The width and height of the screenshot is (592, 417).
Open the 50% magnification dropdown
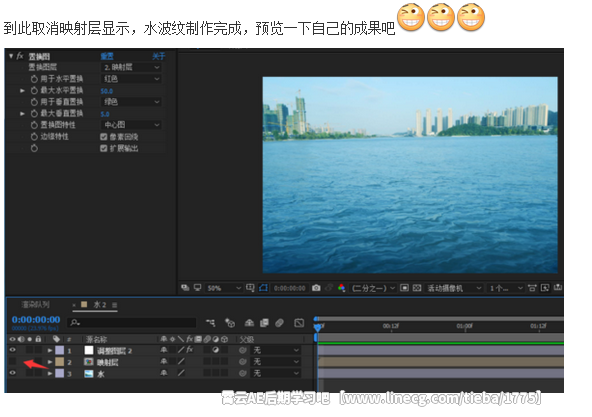tap(224, 288)
